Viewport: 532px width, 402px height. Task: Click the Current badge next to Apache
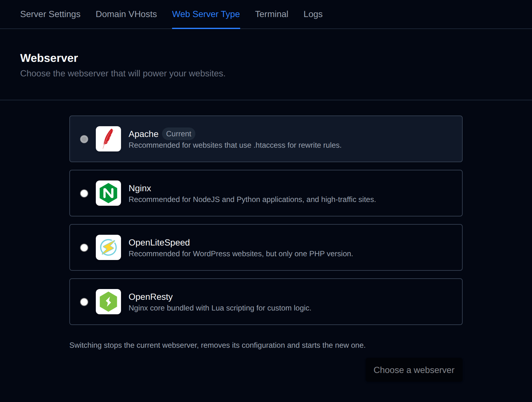click(x=179, y=134)
